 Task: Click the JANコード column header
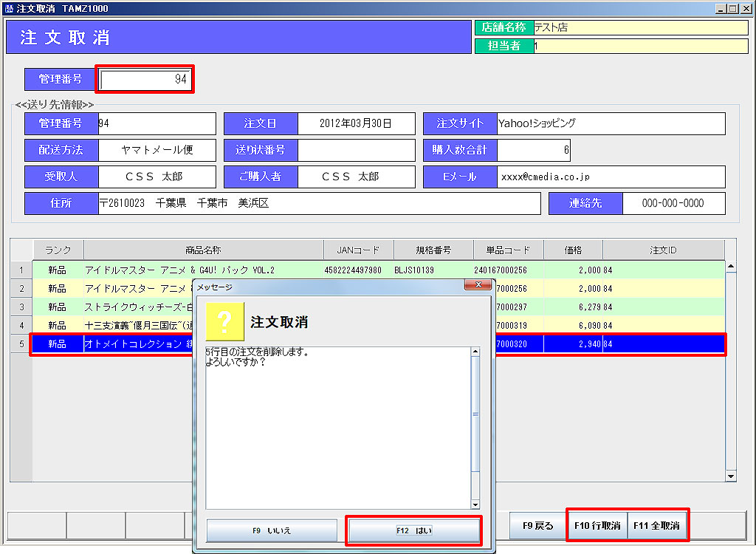(358, 250)
